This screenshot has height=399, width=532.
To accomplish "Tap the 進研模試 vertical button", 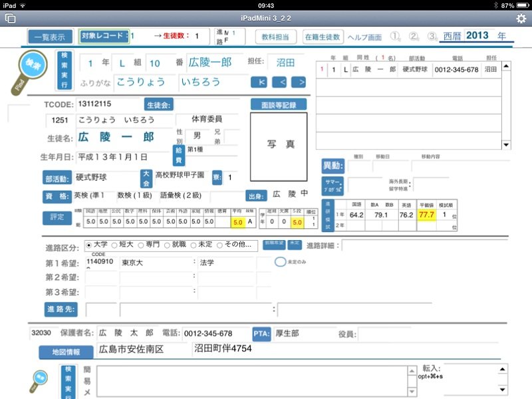I will [x=328, y=215].
